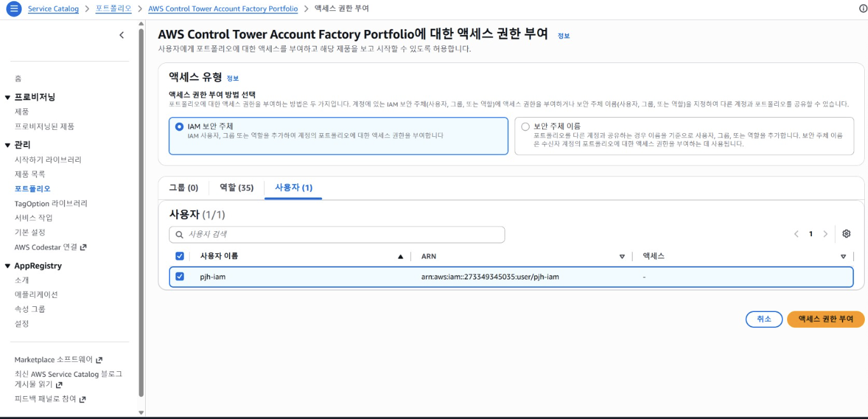This screenshot has width=868, height=419.
Task: Open 서비스 작업 in sidebar
Action: (33, 218)
